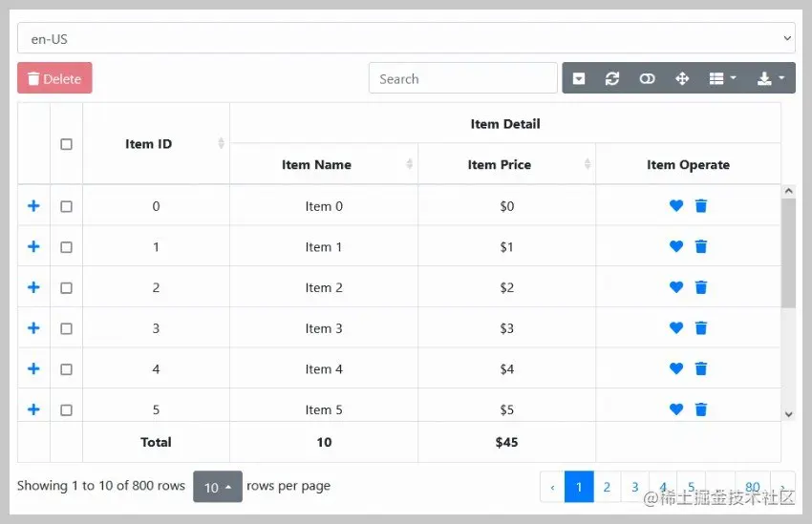Click the 'Item Detail' group header
The image size is (812, 524).
pos(505,124)
